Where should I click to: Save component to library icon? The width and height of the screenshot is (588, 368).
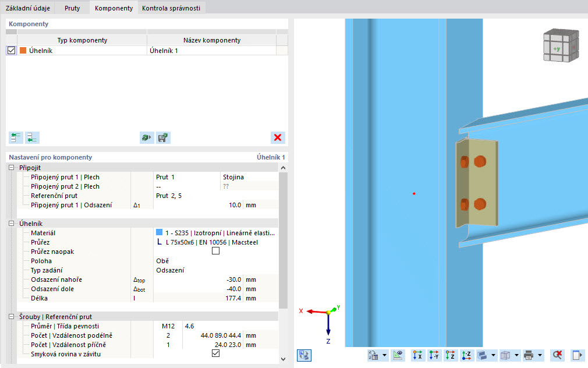click(163, 137)
